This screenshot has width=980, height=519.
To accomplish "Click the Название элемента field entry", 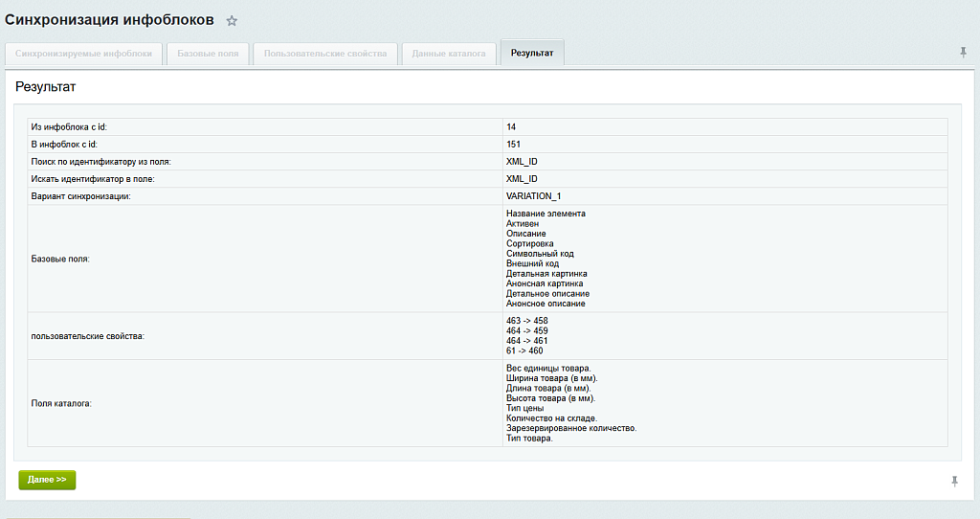I will pos(546,214).
